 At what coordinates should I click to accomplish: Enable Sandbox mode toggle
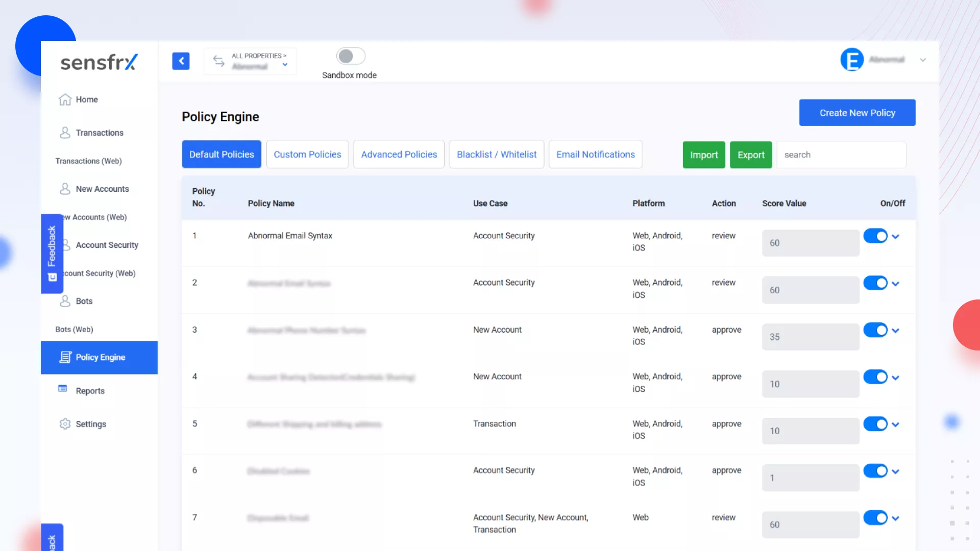(x=350, y=56)
